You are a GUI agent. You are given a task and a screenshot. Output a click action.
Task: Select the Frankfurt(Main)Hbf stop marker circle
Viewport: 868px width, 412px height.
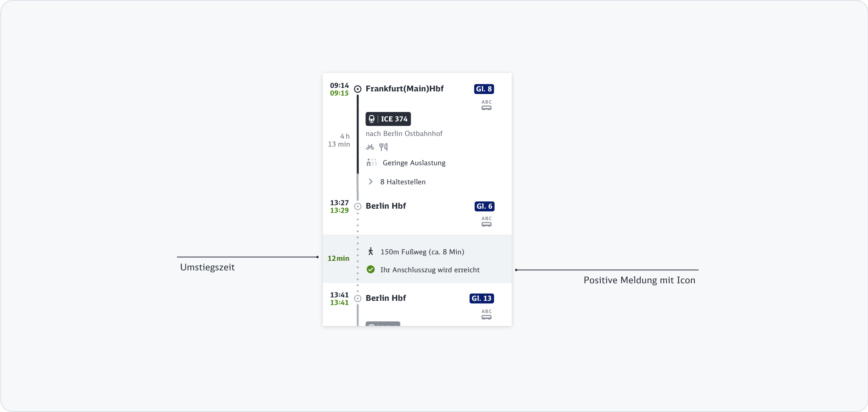point(357,89)
